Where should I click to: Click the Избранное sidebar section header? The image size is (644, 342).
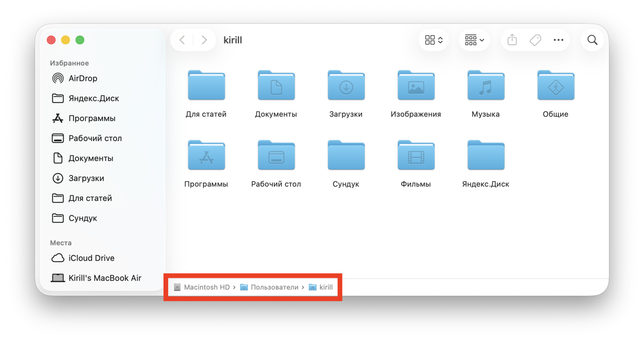[x=69, y=63]
